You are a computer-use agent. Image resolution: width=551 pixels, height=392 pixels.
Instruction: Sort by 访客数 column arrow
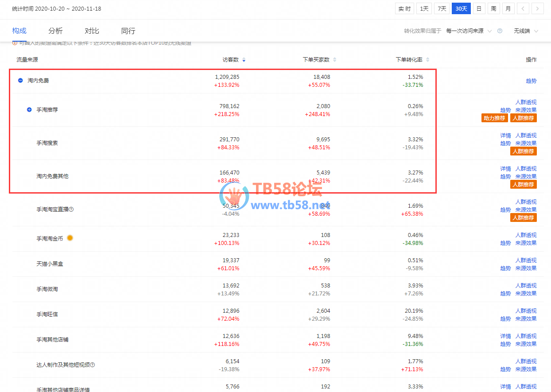tap(244, 60)
